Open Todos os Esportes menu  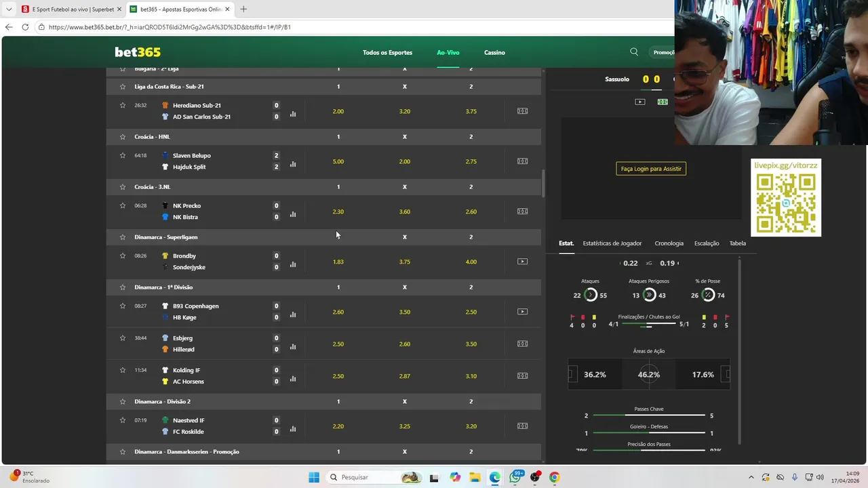pos(387,53)
